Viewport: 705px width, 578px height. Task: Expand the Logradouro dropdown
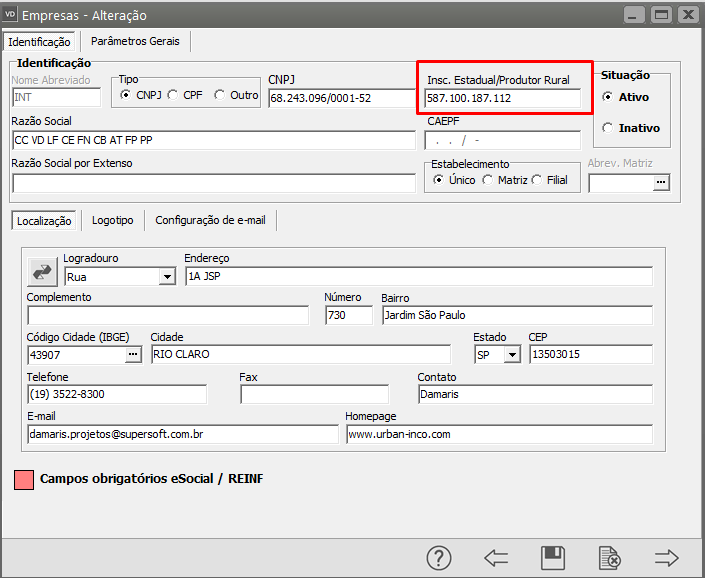[166, 277]
